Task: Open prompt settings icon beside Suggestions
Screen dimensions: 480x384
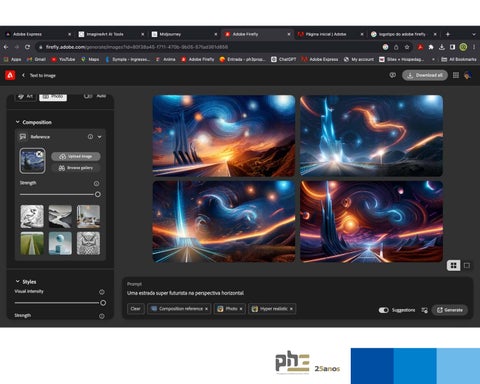Action: point(424,310)
